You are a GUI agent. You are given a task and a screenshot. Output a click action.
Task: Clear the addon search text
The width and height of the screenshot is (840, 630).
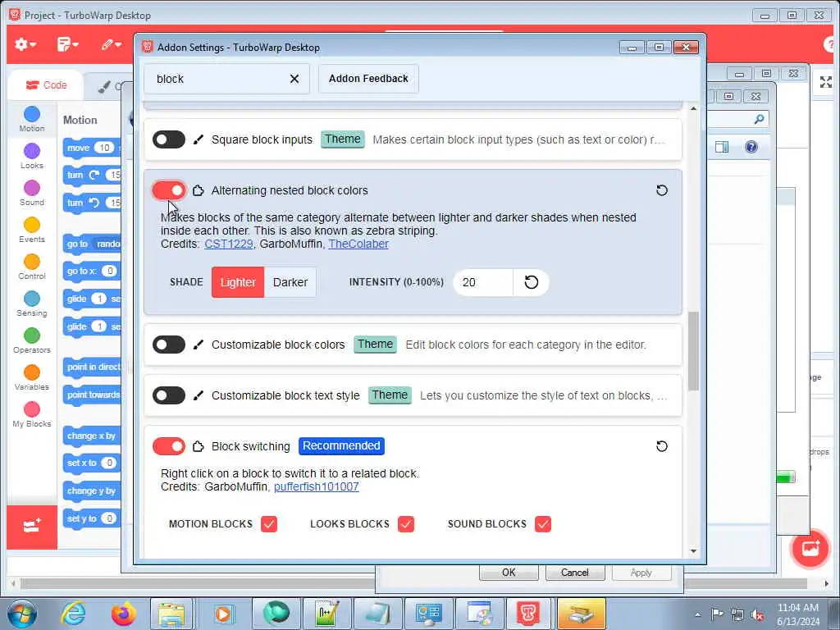point(294,79)
